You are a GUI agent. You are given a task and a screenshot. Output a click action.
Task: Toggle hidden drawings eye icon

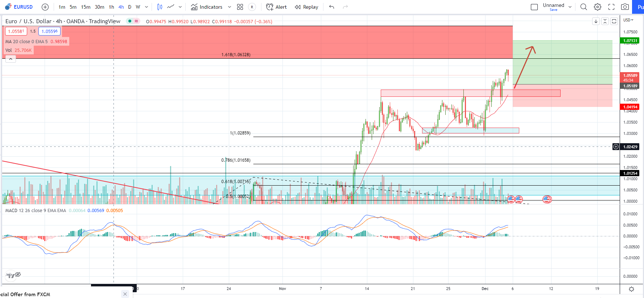pyautogui.click(x=18, y=274)
